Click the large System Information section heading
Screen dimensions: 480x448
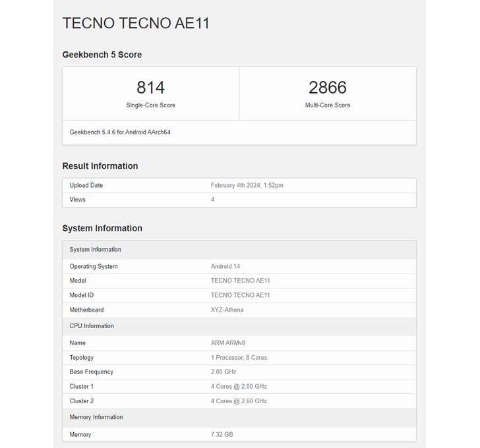pos(102,229)
